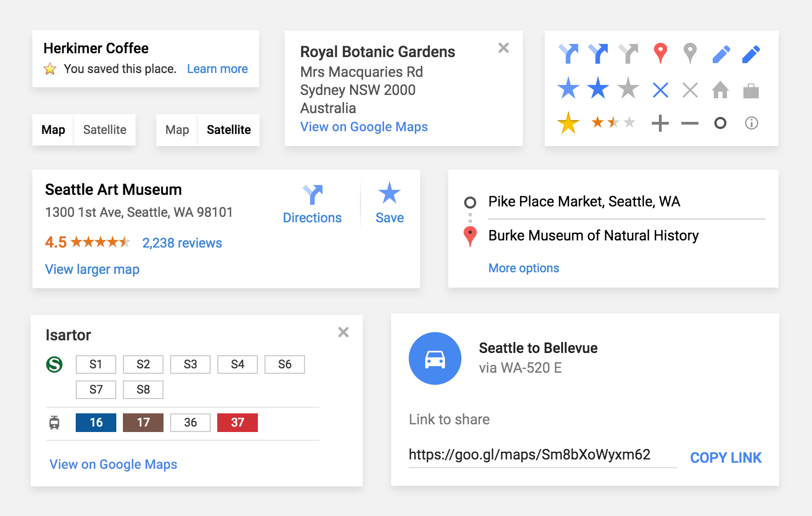This screenshot has height=516, width=812.
Task: Click the goo.gl share link field
Action: (543, 455)
